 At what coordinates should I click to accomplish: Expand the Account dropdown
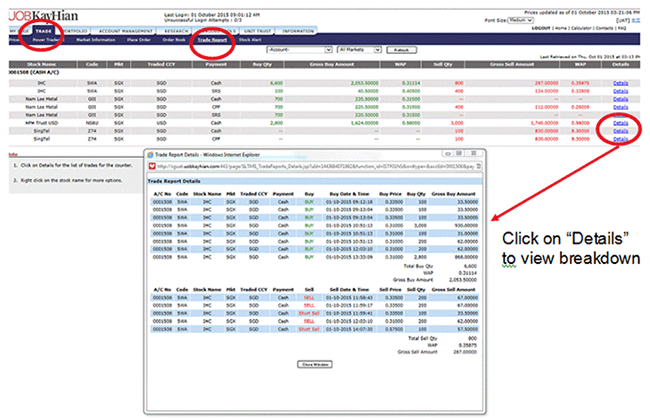pos(299,50)
